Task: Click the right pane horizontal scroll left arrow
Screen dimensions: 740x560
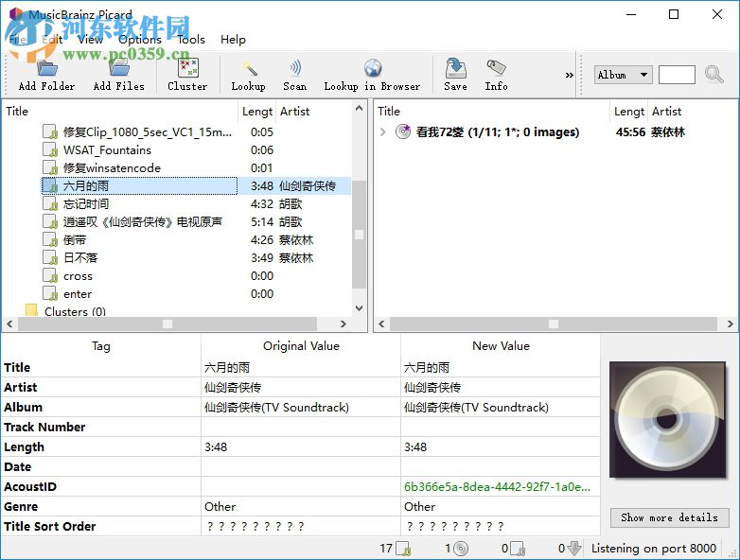Action: point(381,324)
